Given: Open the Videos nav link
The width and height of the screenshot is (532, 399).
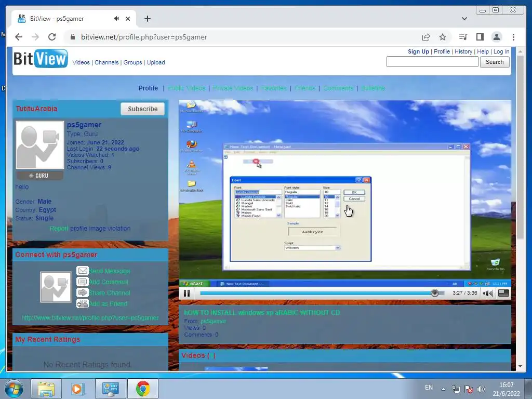Looking at the screenshot, I should 81,62.
